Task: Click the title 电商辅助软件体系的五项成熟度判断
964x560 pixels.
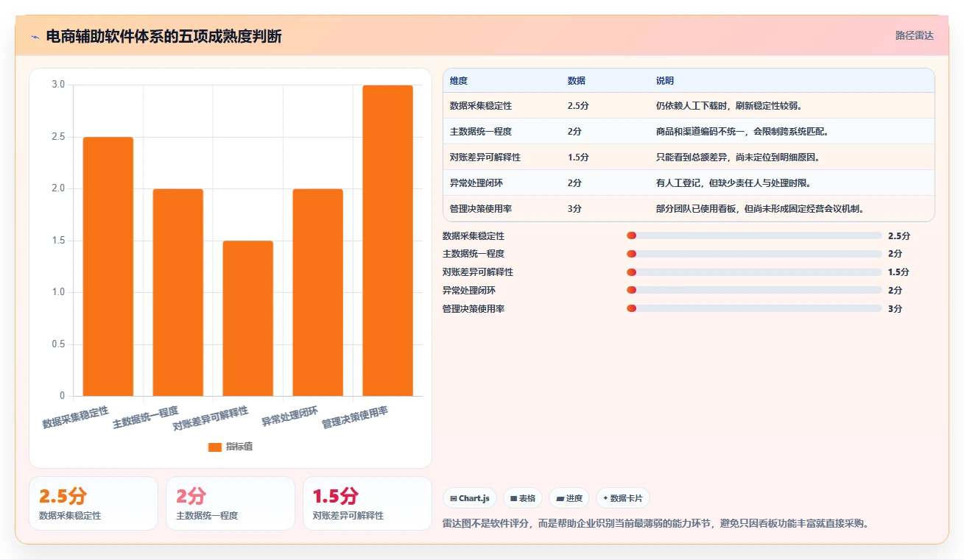Action: point(164,37)
